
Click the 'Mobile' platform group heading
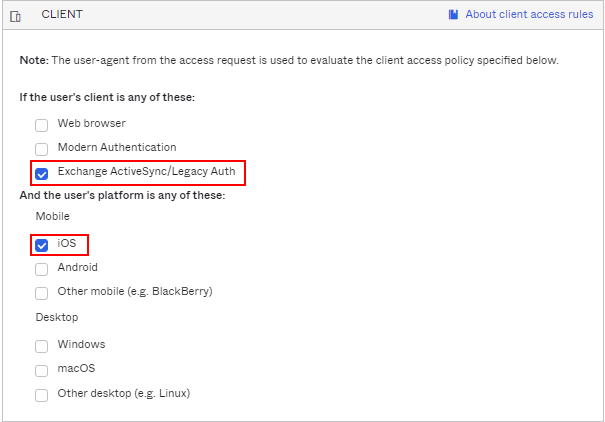point(53,216)
